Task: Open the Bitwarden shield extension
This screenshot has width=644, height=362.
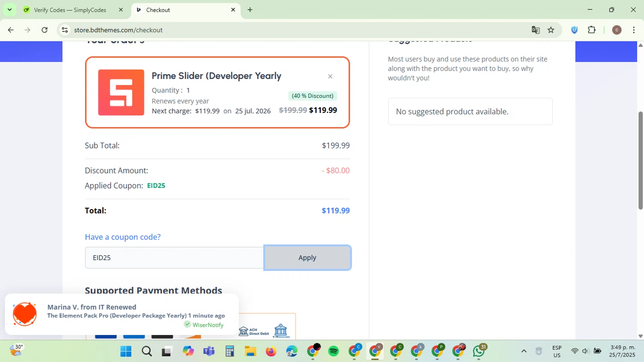Action: 574,30
